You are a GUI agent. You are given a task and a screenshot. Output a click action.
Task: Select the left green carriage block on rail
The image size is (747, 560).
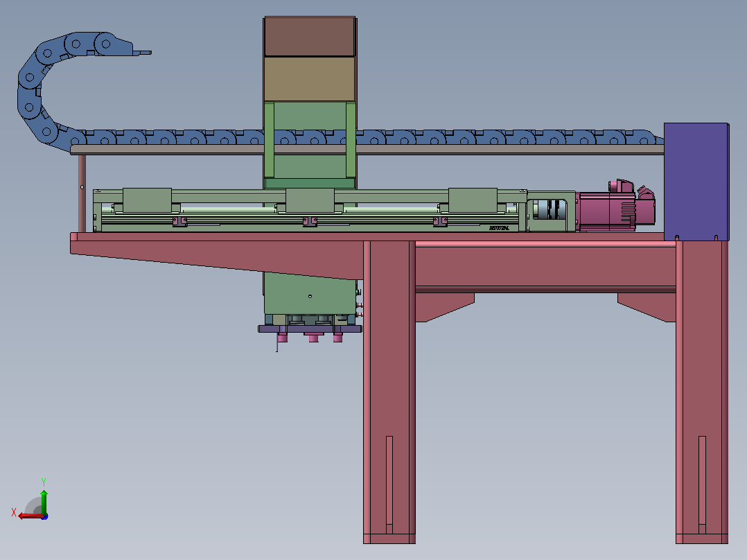click(x=147, y=200)
